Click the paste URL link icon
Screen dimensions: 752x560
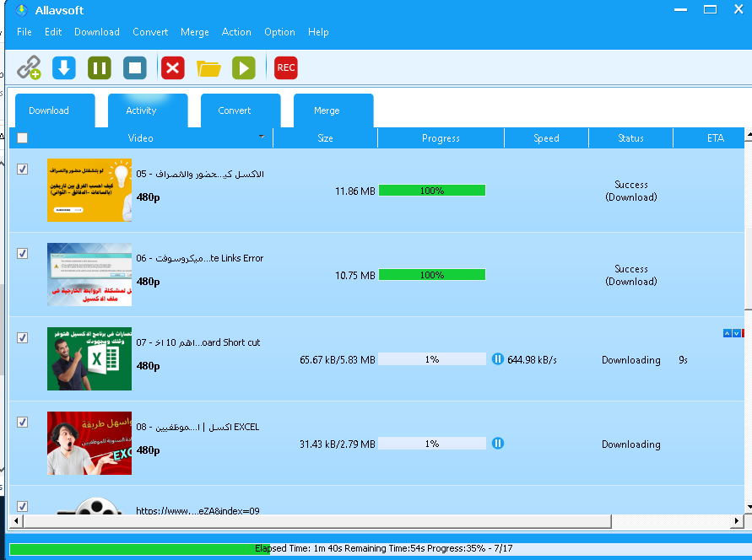point(30,67)
